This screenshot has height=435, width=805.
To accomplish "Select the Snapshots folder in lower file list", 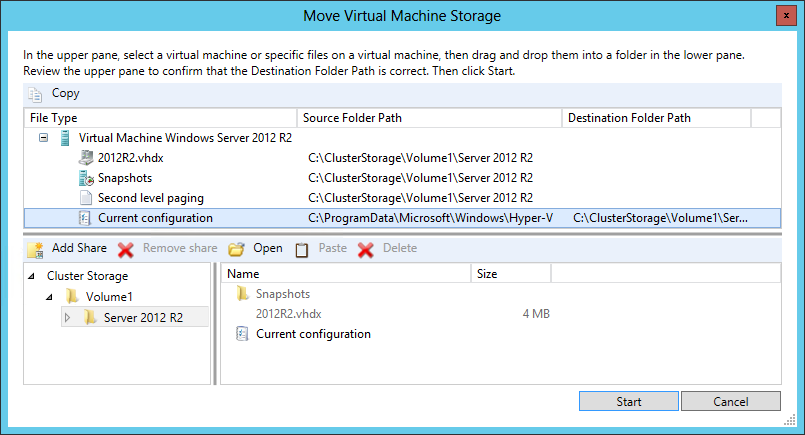I will point(273,294).
